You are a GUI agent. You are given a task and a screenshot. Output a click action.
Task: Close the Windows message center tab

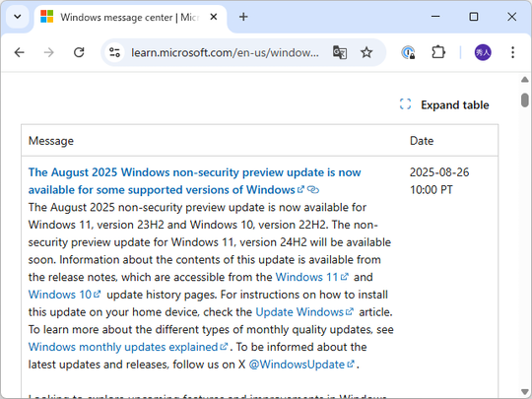coord(214,17)
